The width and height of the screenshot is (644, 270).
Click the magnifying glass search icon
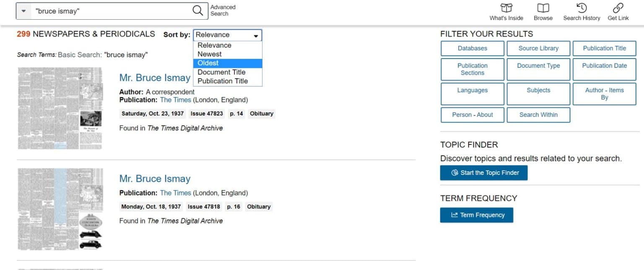point(197,11)
